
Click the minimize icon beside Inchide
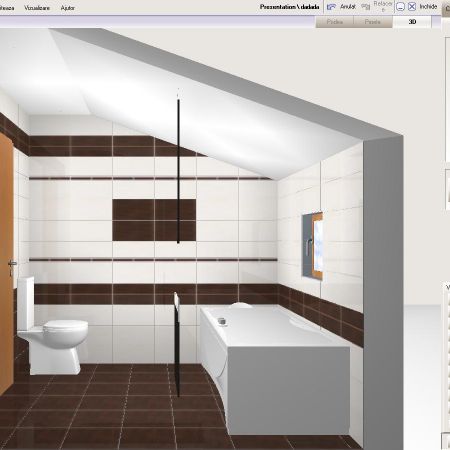coord(400,7)
